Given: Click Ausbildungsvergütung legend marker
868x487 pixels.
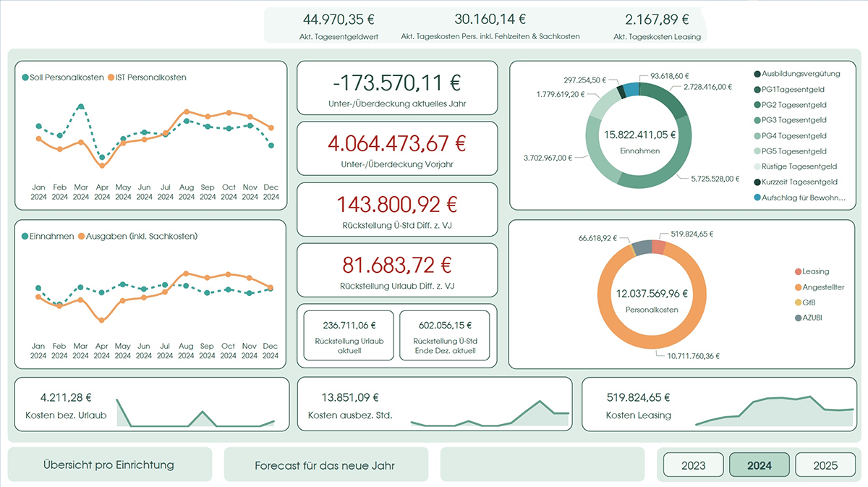Looking at the screenshot, I should click(757, 74).
